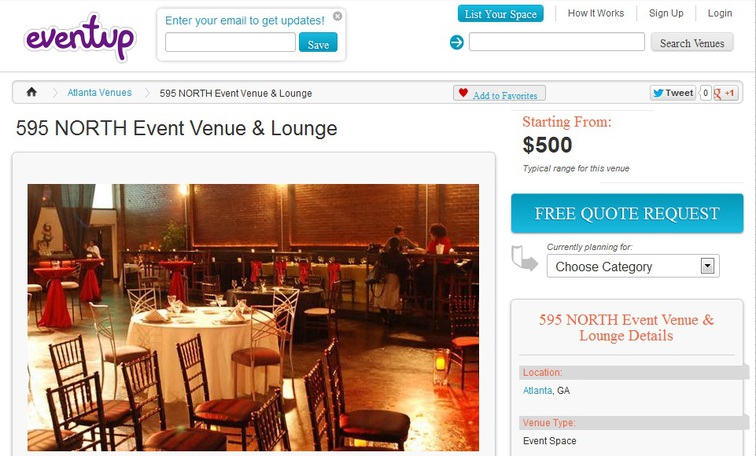Click the Atlanta location link
This screenshot has width=756, height=456.
pos(537,390)
